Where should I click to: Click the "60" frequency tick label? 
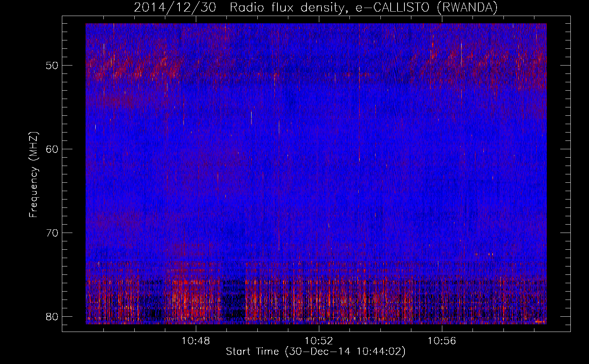coord(52,149)
